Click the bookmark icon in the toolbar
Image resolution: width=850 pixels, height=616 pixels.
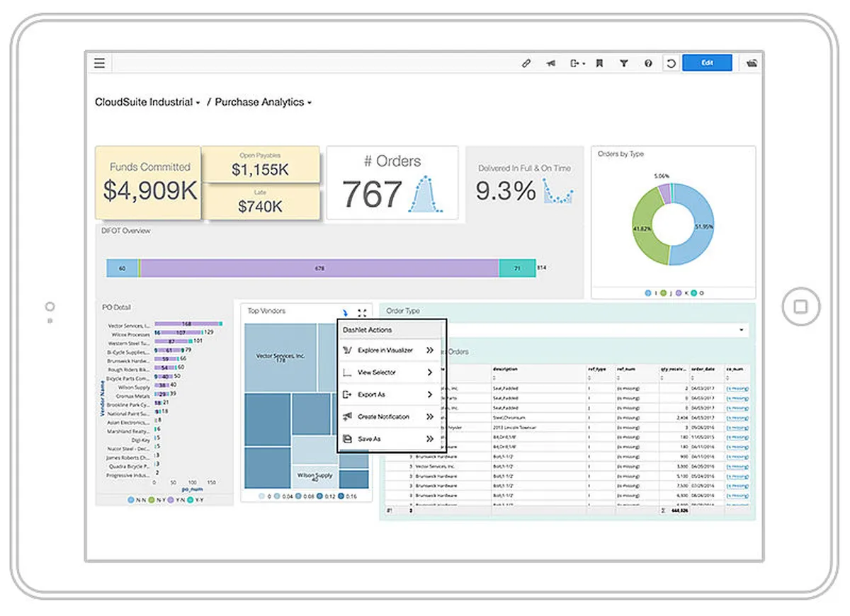[x=599, y=63]
